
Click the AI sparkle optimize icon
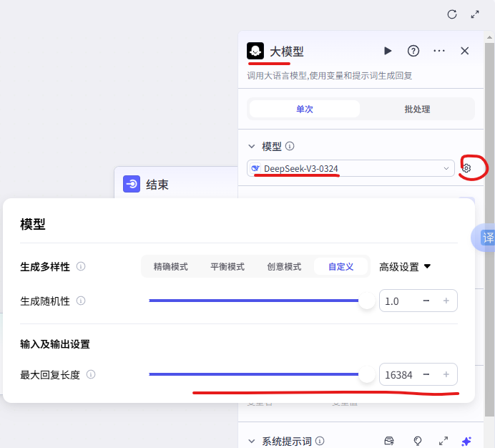click(x=466, y=441)
